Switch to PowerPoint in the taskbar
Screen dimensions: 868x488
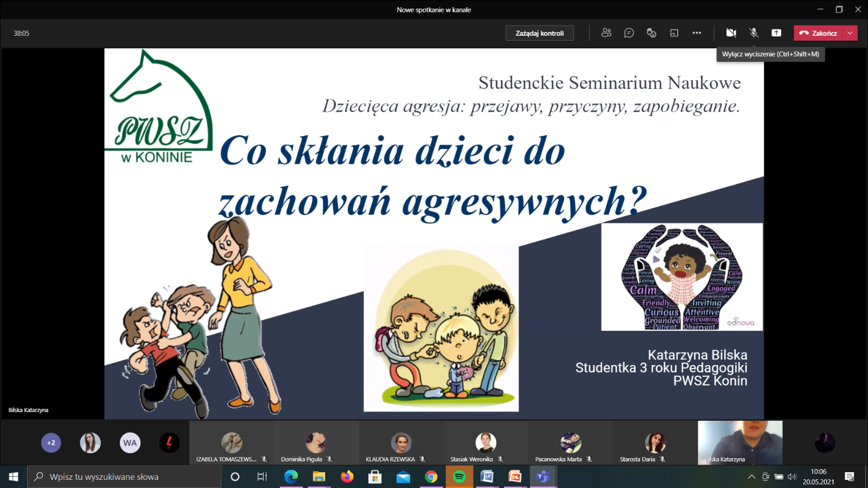pyautogui.click(x=515, y=477)
